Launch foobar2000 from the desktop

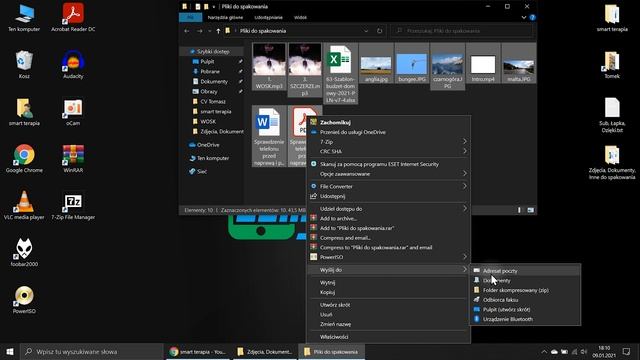(24, 252)
